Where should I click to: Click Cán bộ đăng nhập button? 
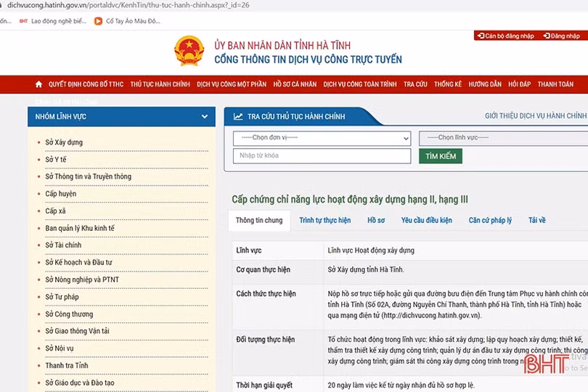click(x=505, y=36)
